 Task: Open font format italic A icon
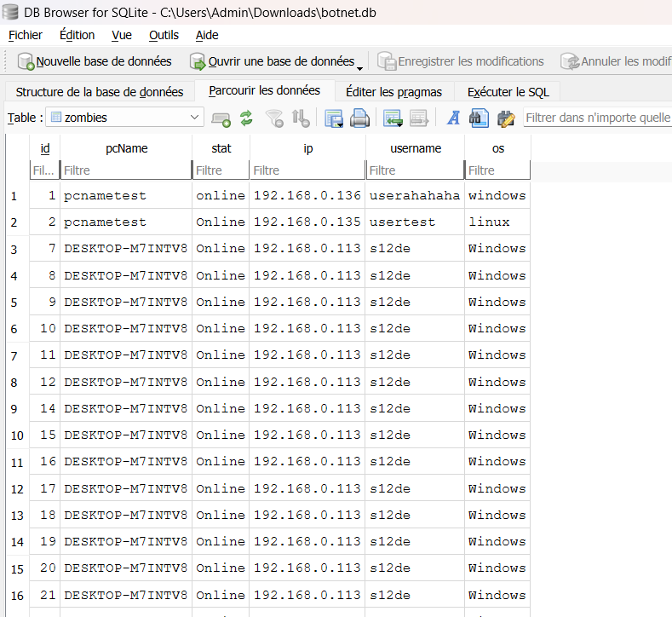[x=453, y=118]
